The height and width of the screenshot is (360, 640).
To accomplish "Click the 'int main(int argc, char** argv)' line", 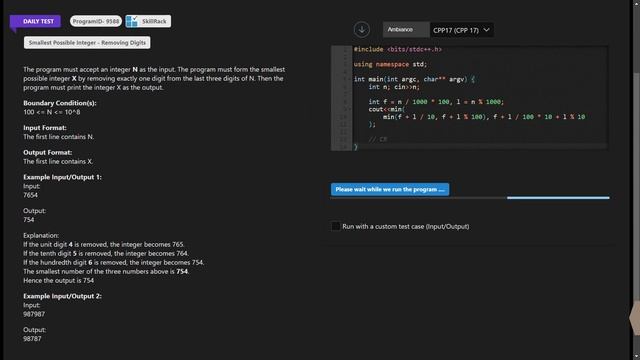I will tap(414, 79).
